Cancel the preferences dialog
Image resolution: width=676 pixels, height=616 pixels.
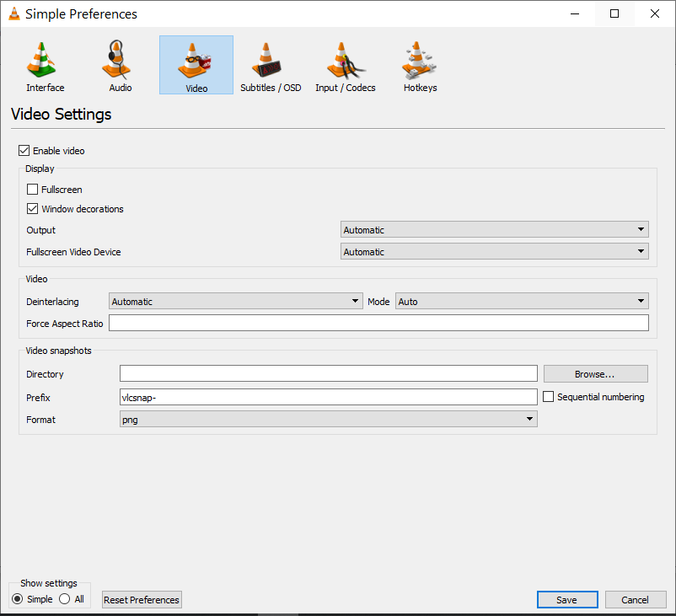tap(636, 600)
